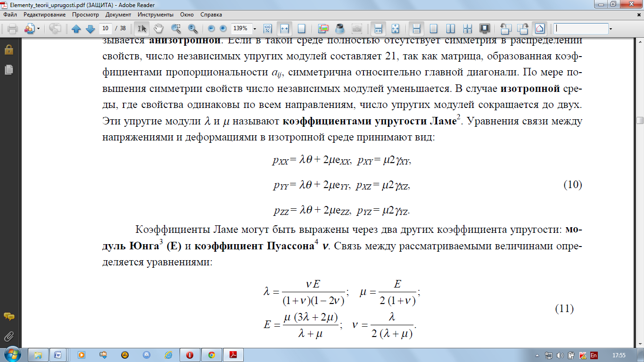Click the Windows Start button
Viewport: 644px width, 362px height.
[x=11, y=354]
